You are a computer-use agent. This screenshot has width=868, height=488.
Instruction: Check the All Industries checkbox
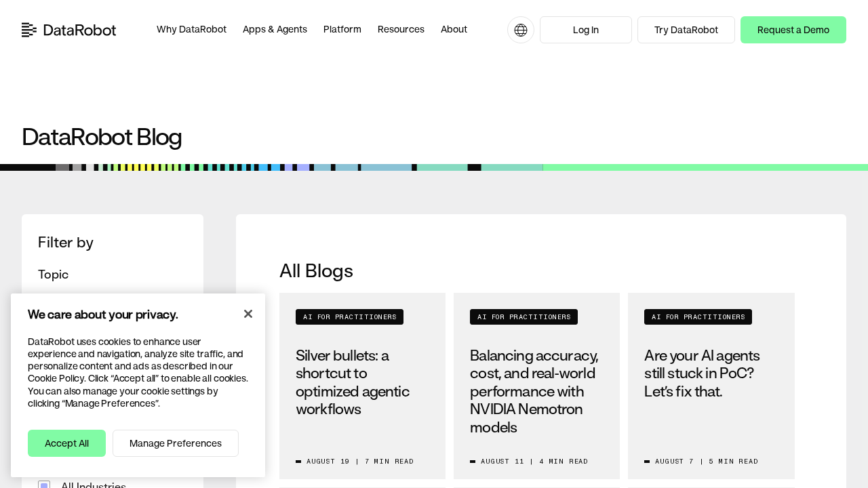(44, 486)
